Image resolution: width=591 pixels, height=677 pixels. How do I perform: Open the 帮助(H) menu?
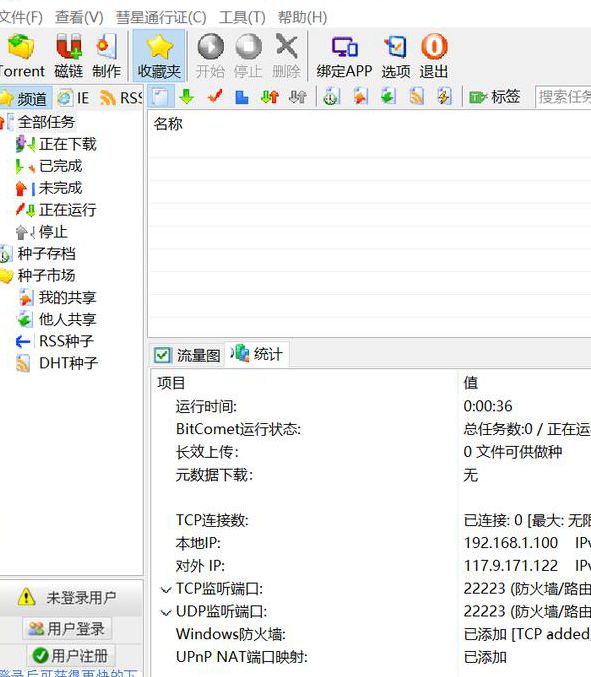(303, 17)
